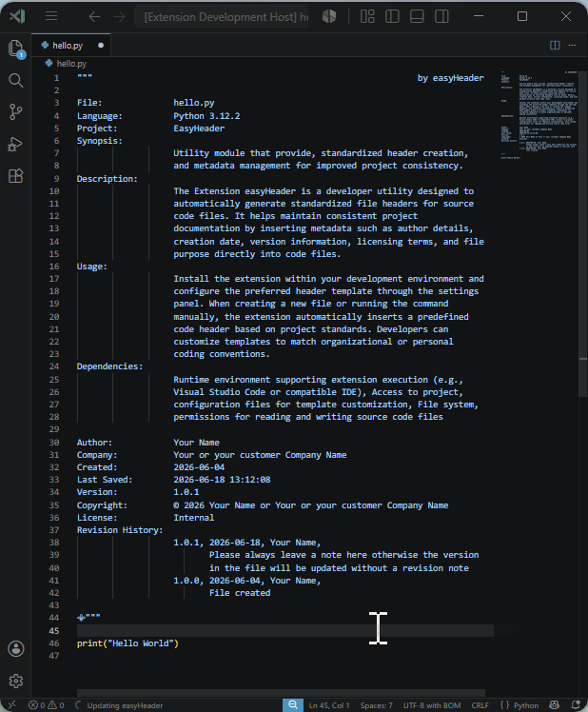Toggle the bottom panel
Image resolution: width=588 pixels, height=712 pixels.
coord(417,16)
